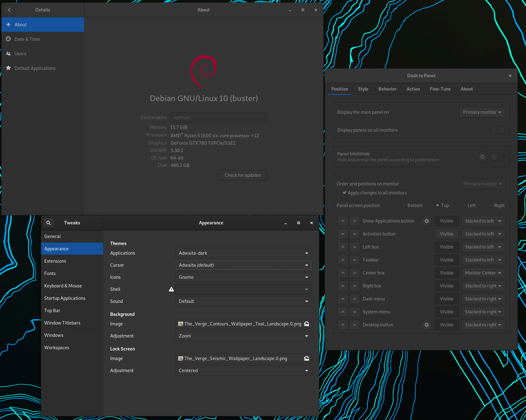Open Cursor theme dropdown

point(244,265)
